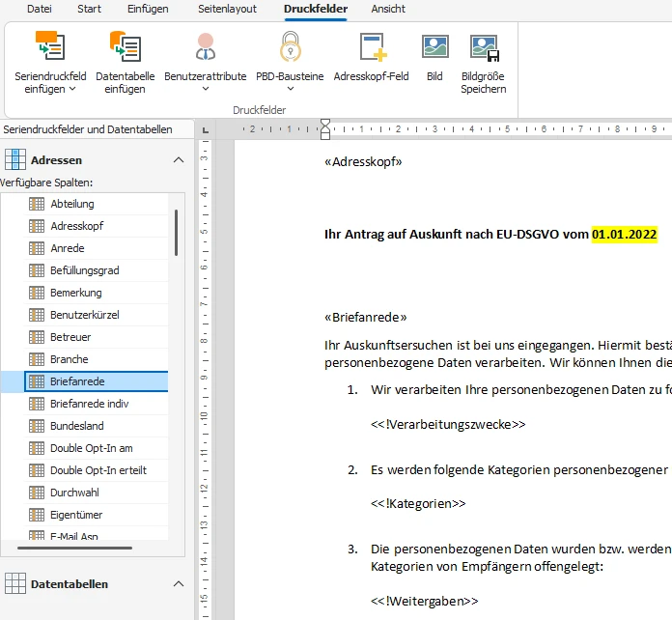Image resolution: width=672 pixels, height=620 pixels.
Task: Click the Seriendruckfeld einfügen icon
Action: coord(49,45)
